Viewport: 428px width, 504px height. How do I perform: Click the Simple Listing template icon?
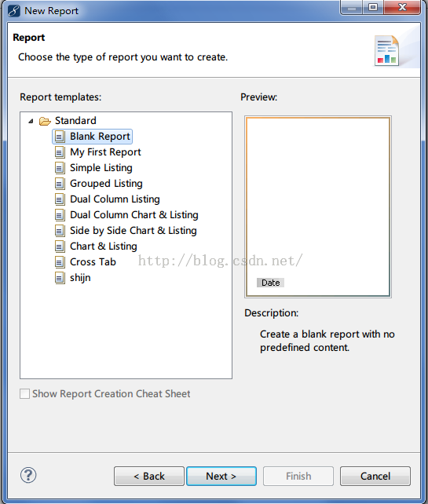pos(60,168)
